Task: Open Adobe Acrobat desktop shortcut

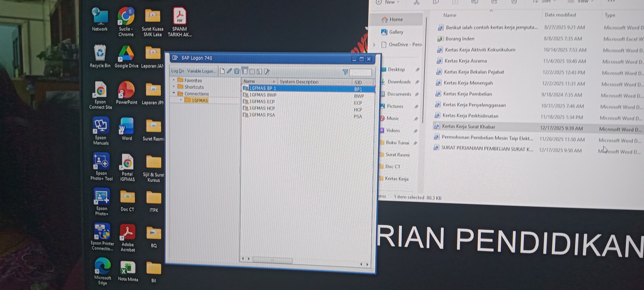Action: pos(128,238)
